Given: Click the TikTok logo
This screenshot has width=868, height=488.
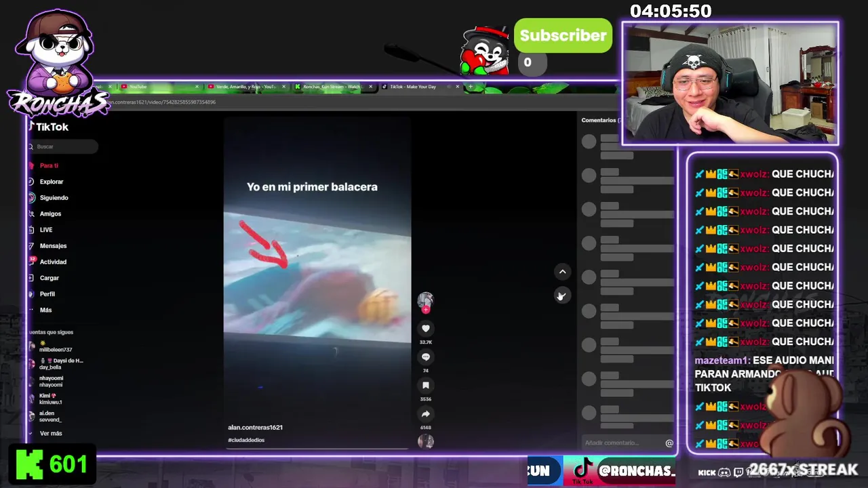Looking at the screenshot, I should pos(49,127).
